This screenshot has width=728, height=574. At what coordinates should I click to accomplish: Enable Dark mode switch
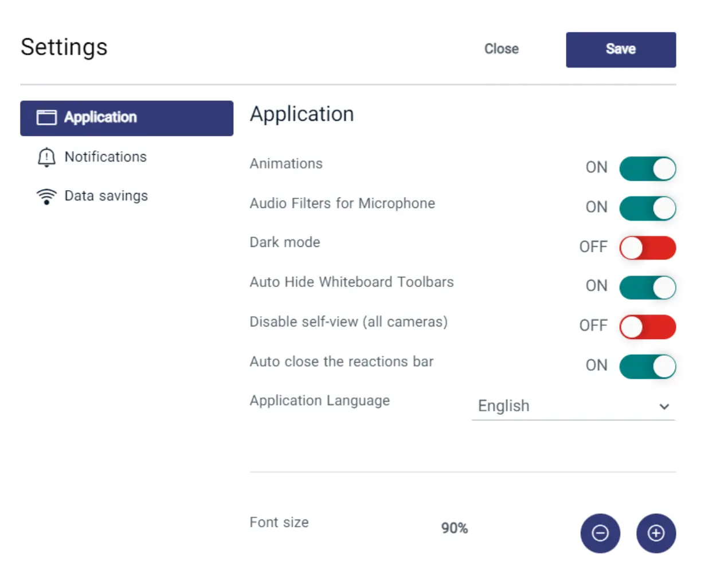coord(647,248)
